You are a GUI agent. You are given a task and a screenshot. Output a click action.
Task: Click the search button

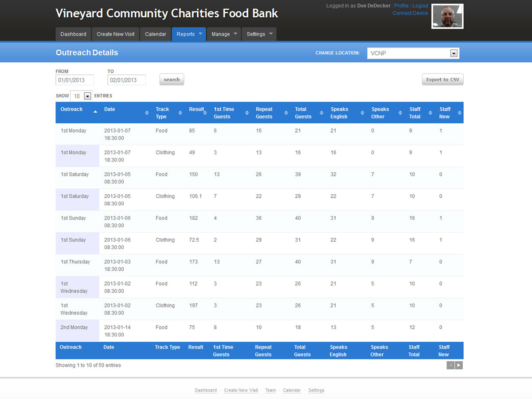(172, 80)
